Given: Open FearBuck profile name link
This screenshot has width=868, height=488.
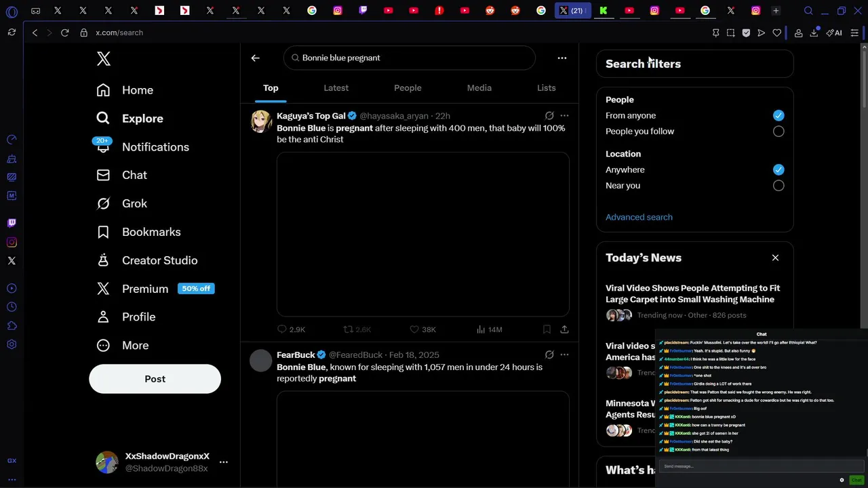Looking at the screenshot, I should (296, 354).
